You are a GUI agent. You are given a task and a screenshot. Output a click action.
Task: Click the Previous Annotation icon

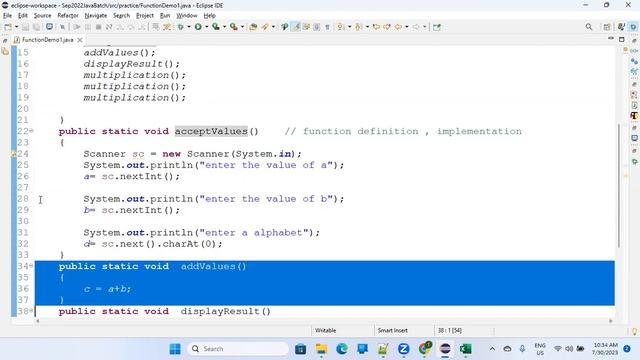coord(359,27)
